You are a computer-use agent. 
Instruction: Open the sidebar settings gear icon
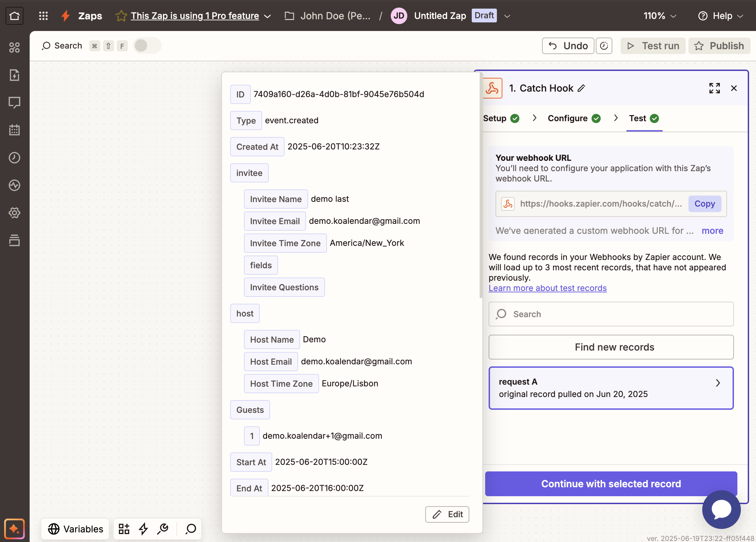click(14, 213)
